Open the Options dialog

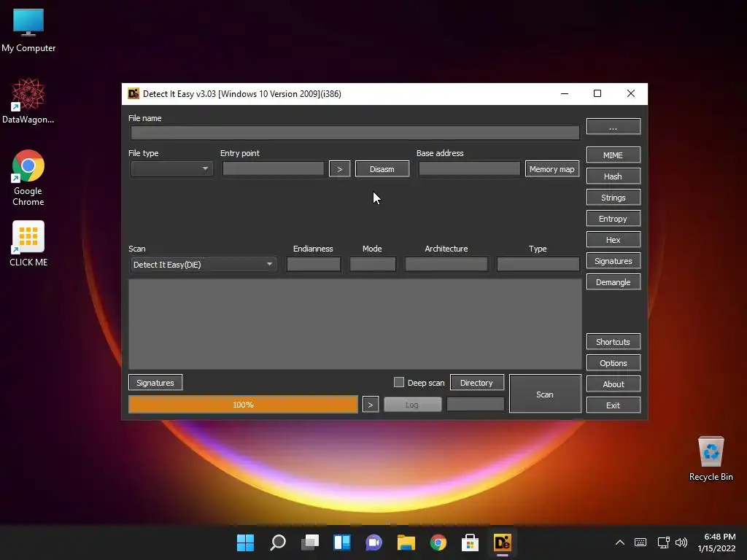pyautogui.click(x=613, y=363)
